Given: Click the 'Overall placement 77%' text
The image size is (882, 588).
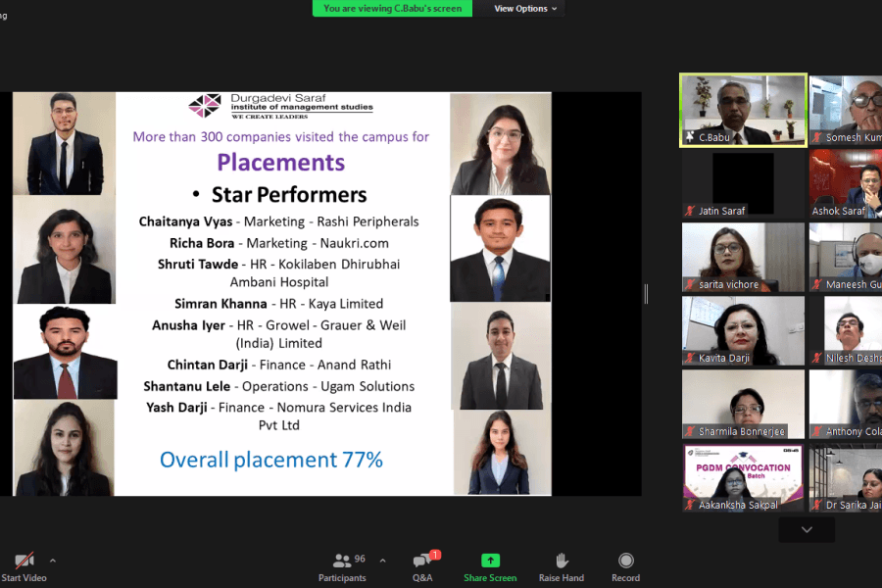Looking at the screenshot, I should coord(271,460).
